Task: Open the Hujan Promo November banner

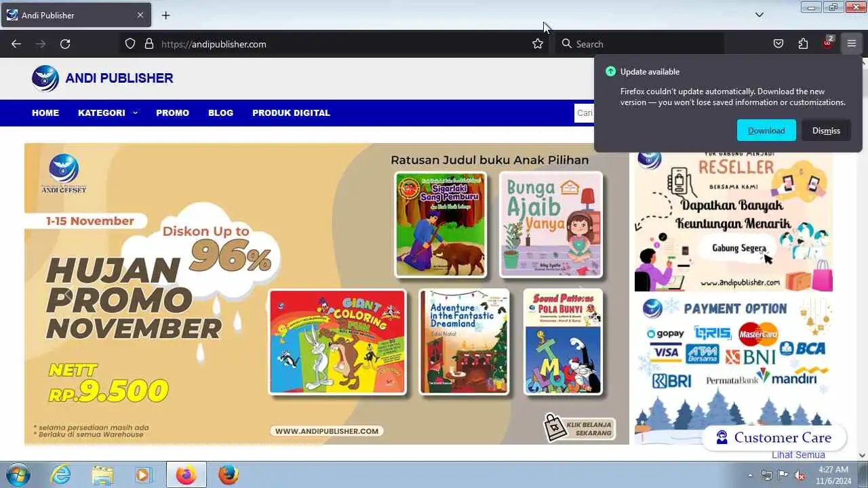Action: 326,293
